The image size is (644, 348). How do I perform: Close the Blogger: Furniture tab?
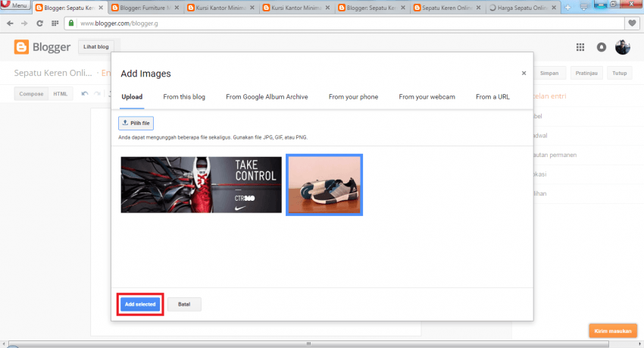[x=177, y=8]
